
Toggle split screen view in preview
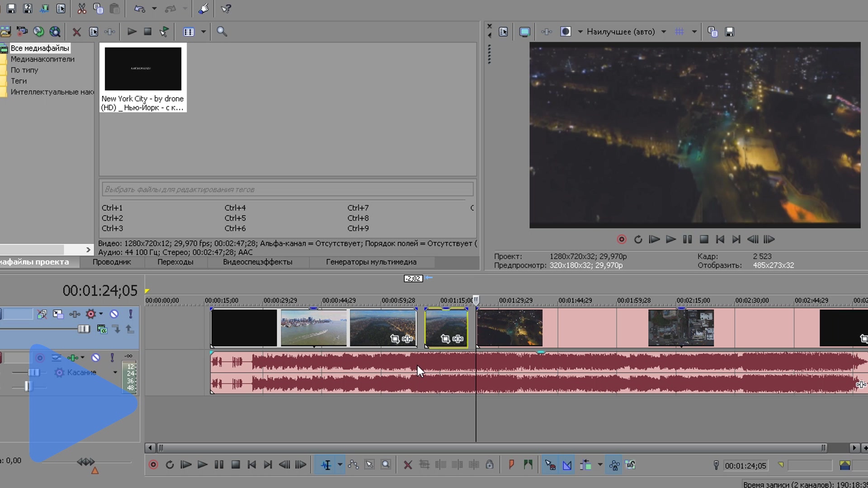(x=566, y=32)
